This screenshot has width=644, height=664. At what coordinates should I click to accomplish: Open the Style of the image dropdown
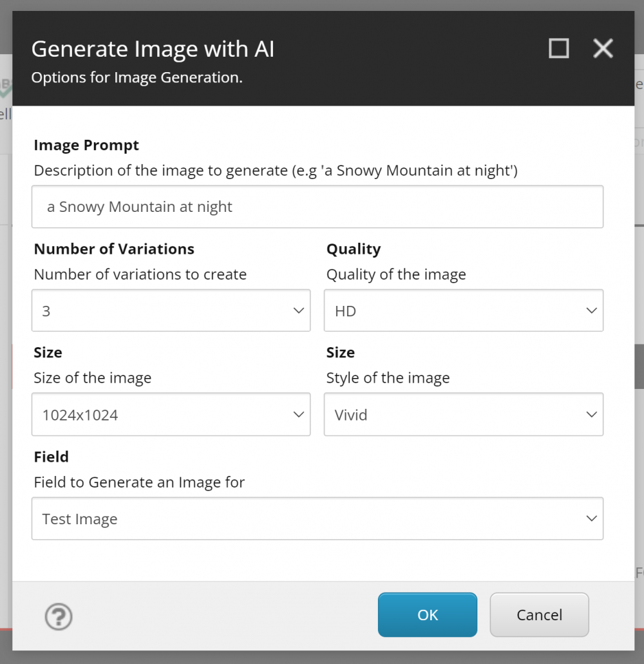pos(464,414)
